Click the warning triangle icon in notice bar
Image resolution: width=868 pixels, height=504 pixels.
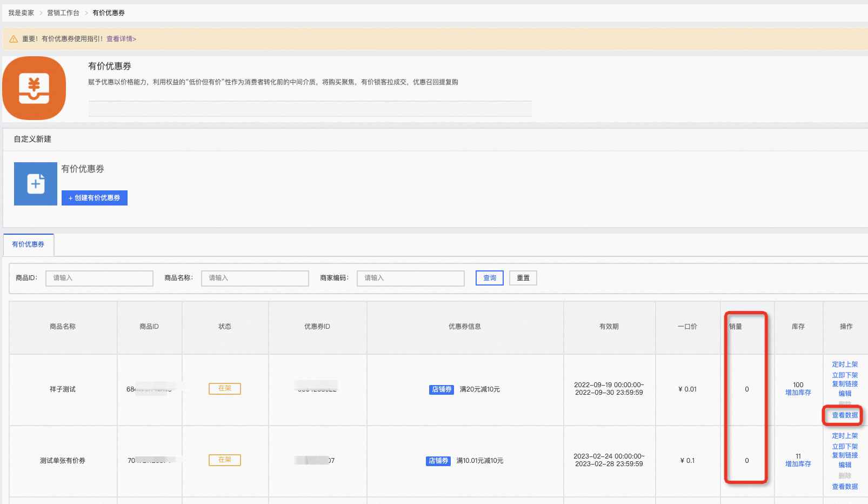[14, 39]
